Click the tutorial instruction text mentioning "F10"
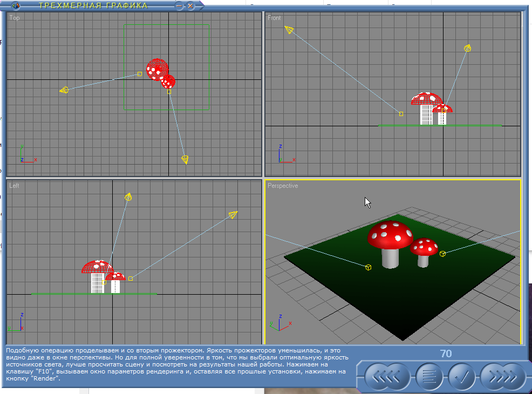532x394 pixels. (x=176, y=364)
